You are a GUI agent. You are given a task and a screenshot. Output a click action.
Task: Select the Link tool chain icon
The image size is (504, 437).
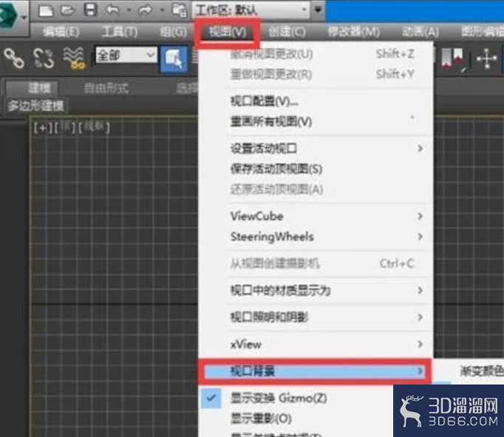click(14, 58)
